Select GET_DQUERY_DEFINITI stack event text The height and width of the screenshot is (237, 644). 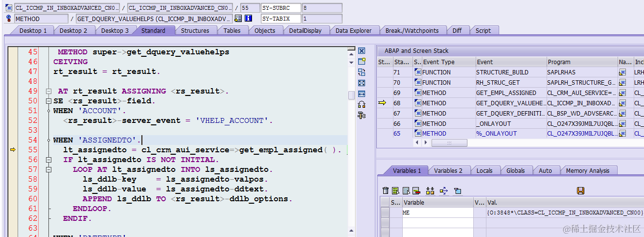[x=510, y=114]
